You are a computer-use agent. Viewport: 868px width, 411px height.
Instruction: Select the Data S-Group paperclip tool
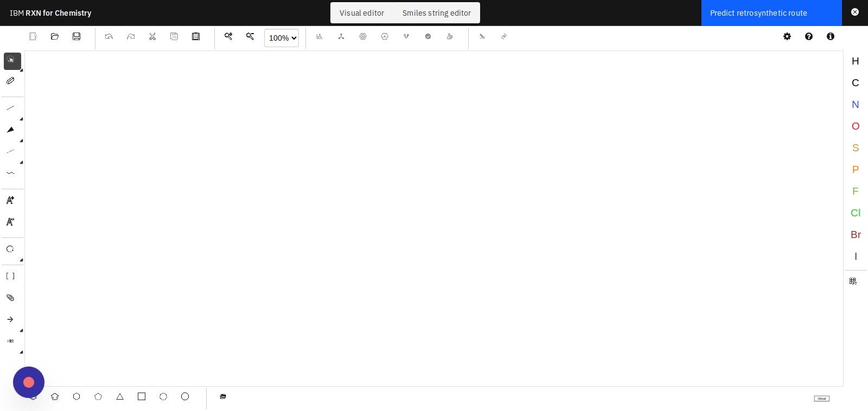click(10, 298)
